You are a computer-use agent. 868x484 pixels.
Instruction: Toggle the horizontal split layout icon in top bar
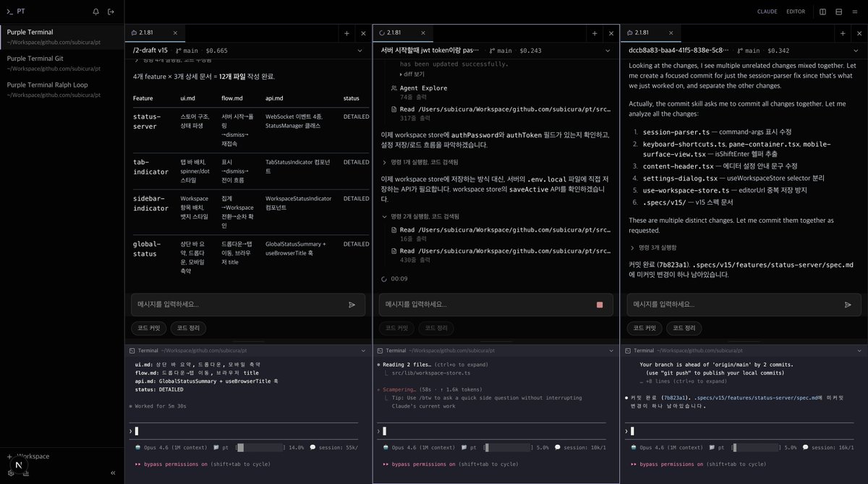click(x=838, y=12)
